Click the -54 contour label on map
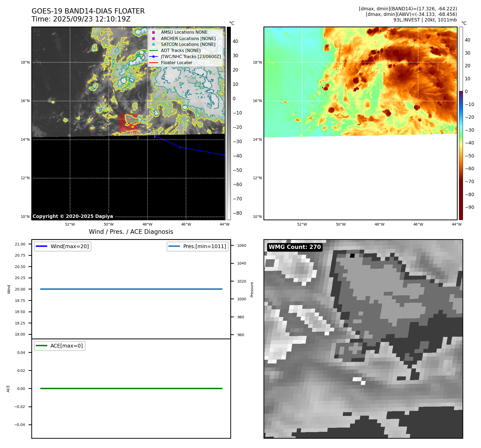Viewport: 481px width, 448px height. click(192, 78)
